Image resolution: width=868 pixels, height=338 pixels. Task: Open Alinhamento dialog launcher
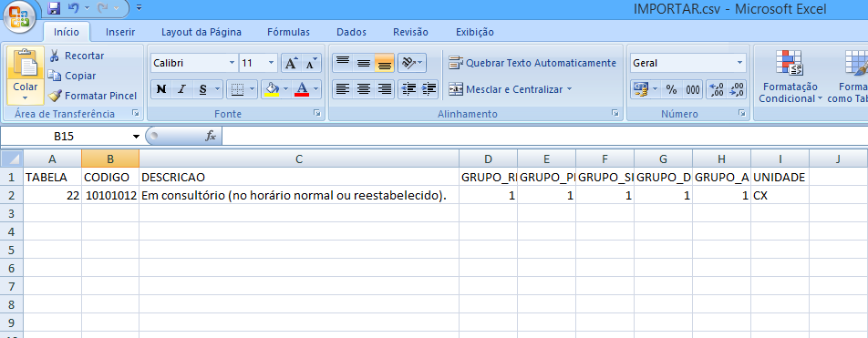coord(615,113)
